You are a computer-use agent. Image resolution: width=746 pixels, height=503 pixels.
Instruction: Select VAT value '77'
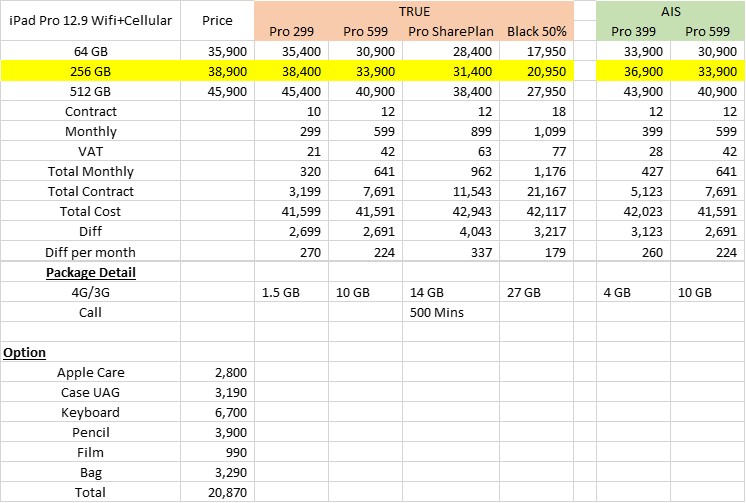point(537,151)
